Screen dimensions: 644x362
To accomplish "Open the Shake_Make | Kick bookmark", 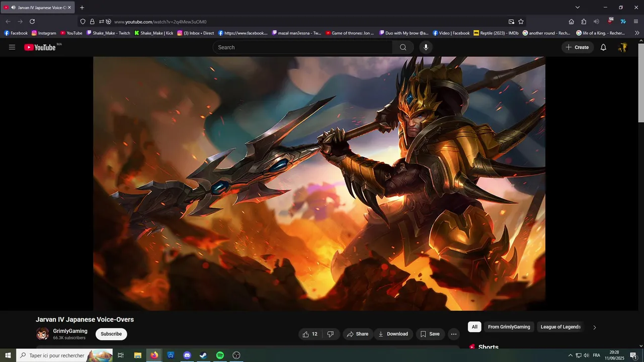I will tap(153, 33).
